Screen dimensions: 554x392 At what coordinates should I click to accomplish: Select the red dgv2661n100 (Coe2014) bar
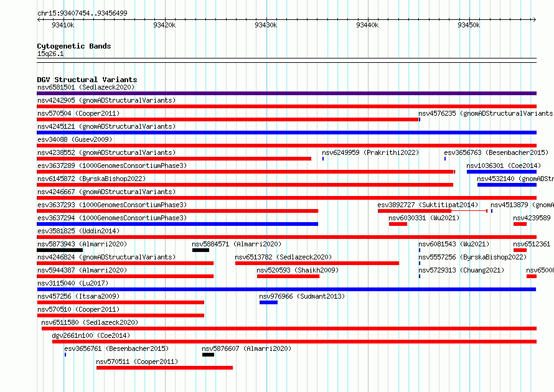pyautogui.click(x=294, y=342)
